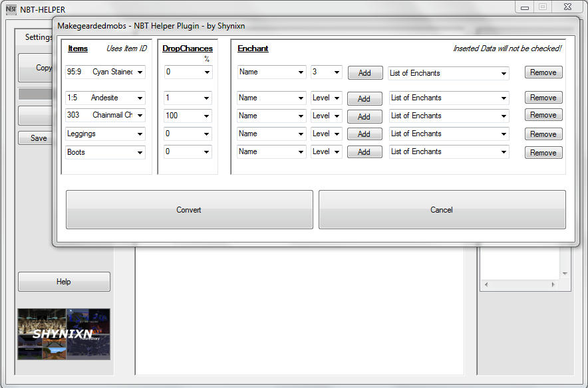Screen dimensions: 588x388
Task: Click the NBT logo in the title bar
Action: (x=10, y=9)
